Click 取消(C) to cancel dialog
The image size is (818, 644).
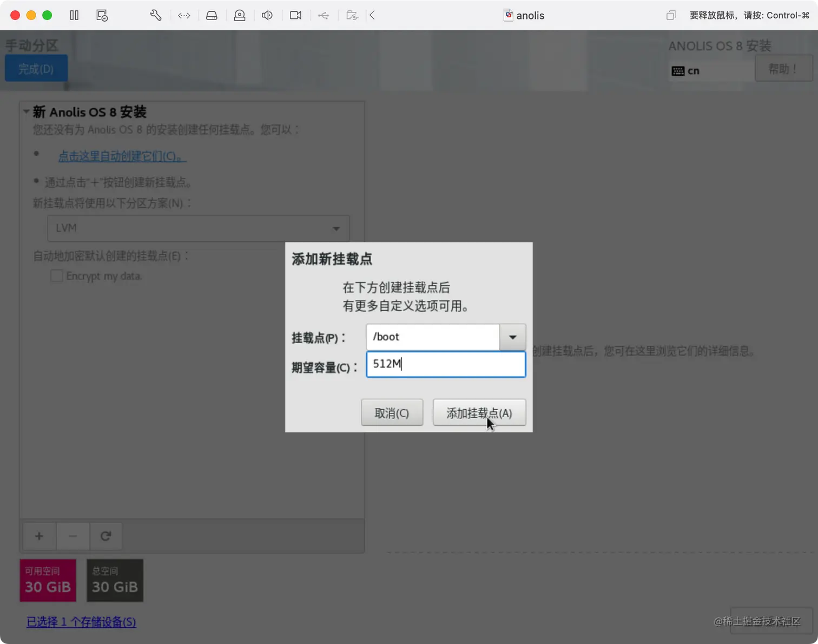[392, 413]
